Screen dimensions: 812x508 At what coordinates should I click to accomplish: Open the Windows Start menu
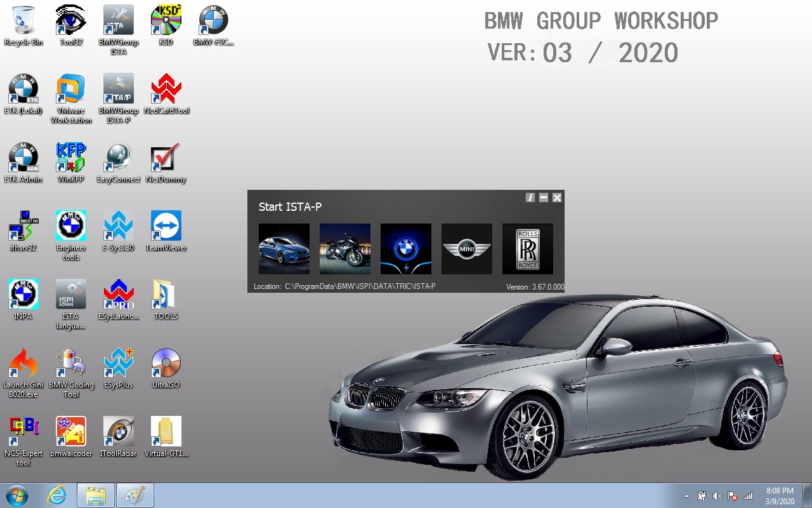16,495
